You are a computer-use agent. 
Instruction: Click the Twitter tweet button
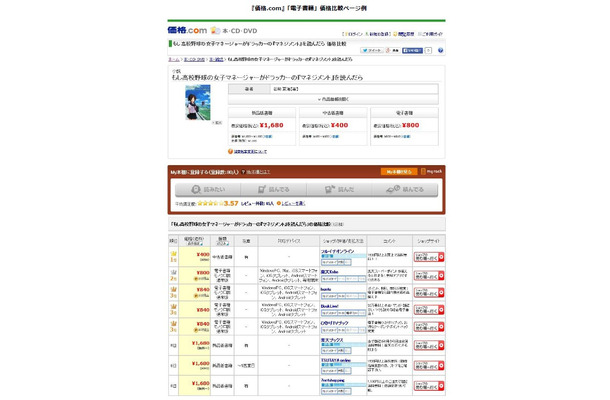point(372,51)
